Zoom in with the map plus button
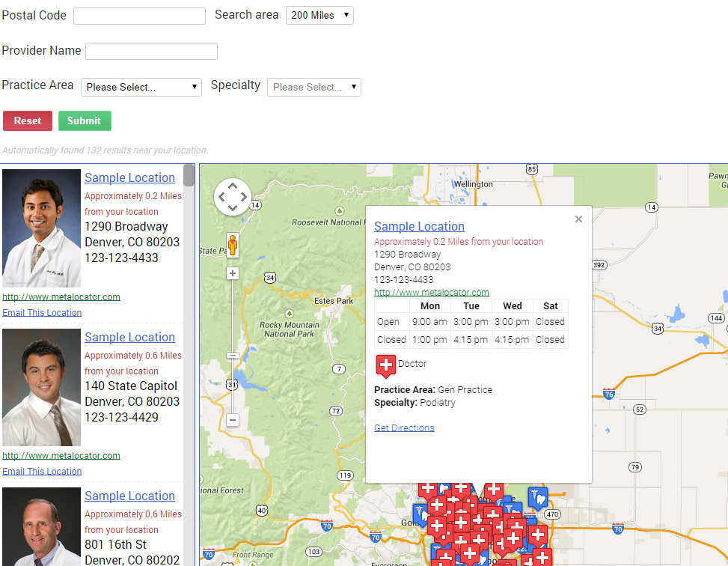 (233, 273)
